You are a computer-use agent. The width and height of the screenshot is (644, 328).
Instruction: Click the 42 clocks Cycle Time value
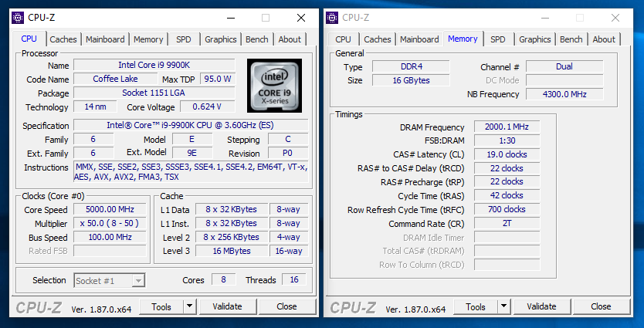click(507, 195)
